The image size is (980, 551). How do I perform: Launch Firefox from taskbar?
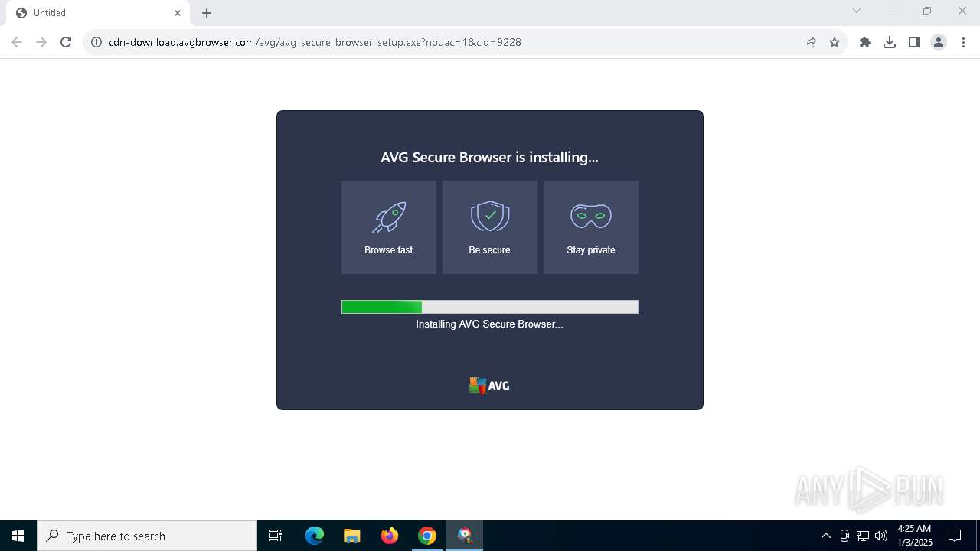[x=390, y=536]
